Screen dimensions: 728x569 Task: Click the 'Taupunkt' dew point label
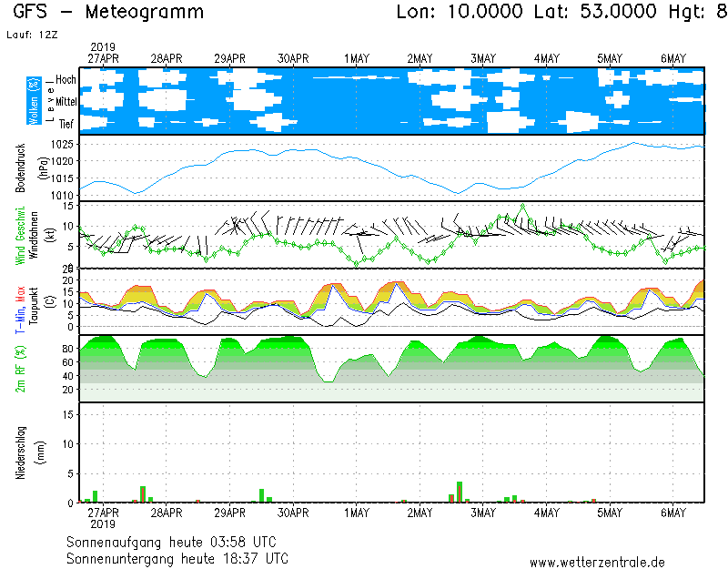34,306
